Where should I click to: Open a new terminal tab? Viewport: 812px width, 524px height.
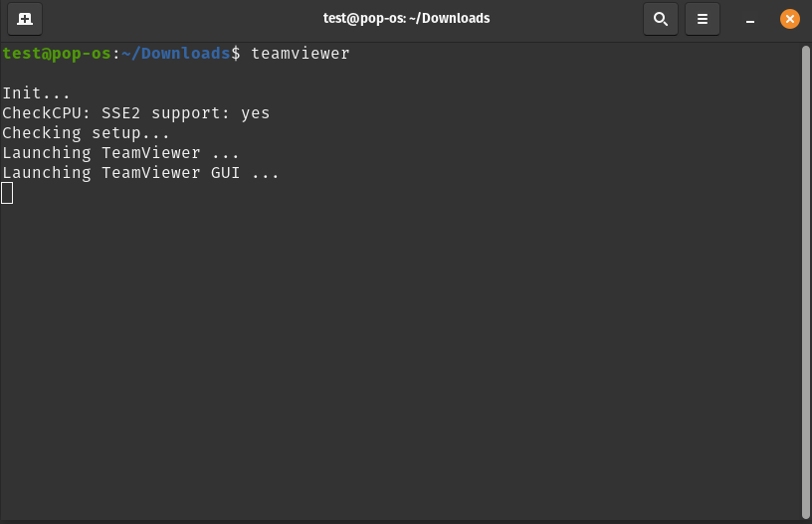tap(24, 19)
